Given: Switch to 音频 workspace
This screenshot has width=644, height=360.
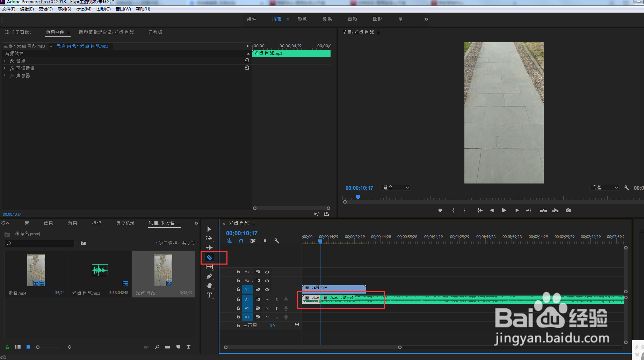Looking at the screenshot, I should click(x=353, y=19).
